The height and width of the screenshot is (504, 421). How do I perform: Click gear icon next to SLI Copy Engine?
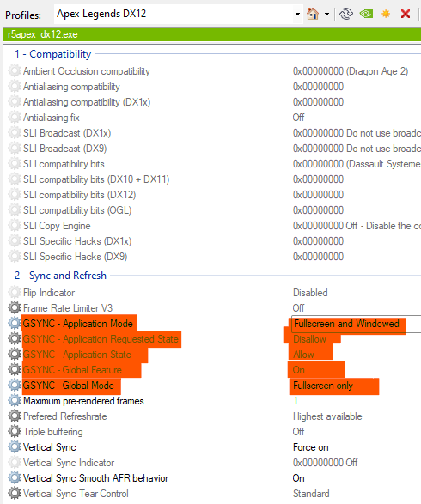coord(15,226)
